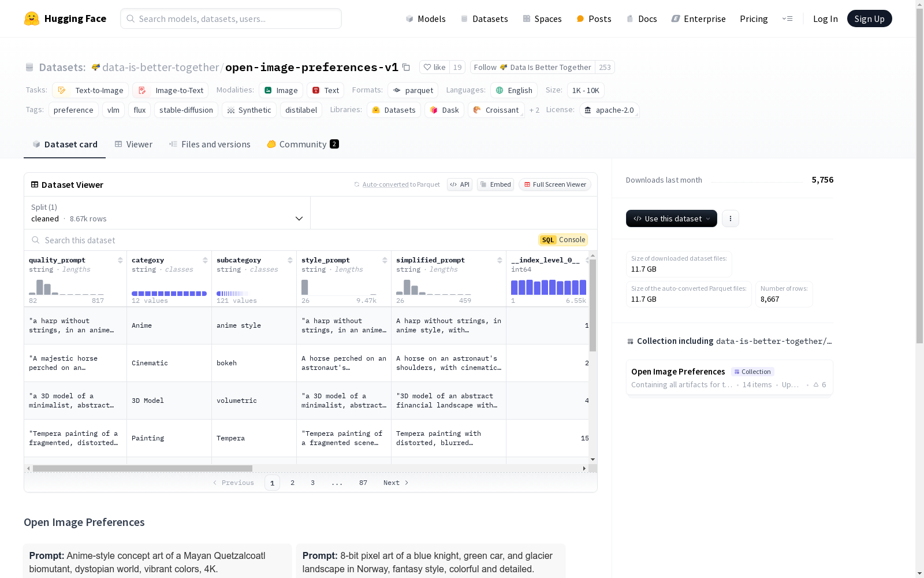Click the table's vertical scrollbar thumb
The image size is (924, 578).
[x=593, y=305]
